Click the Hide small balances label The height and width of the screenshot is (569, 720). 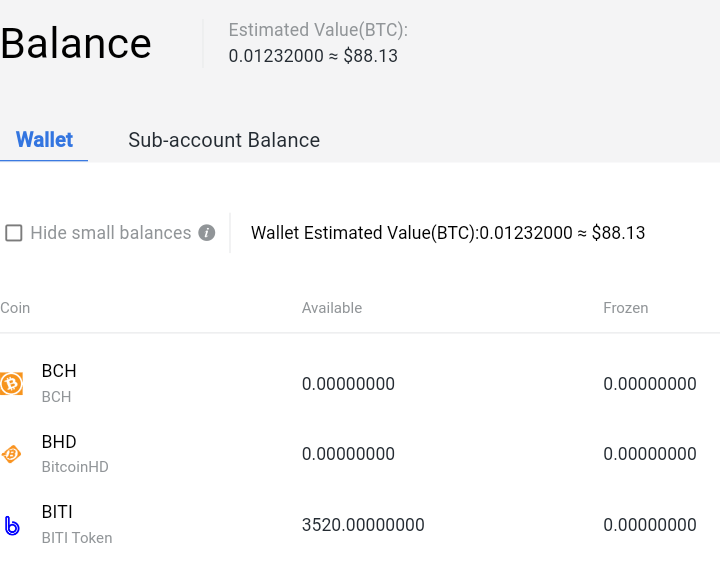(x=111, y=233)
